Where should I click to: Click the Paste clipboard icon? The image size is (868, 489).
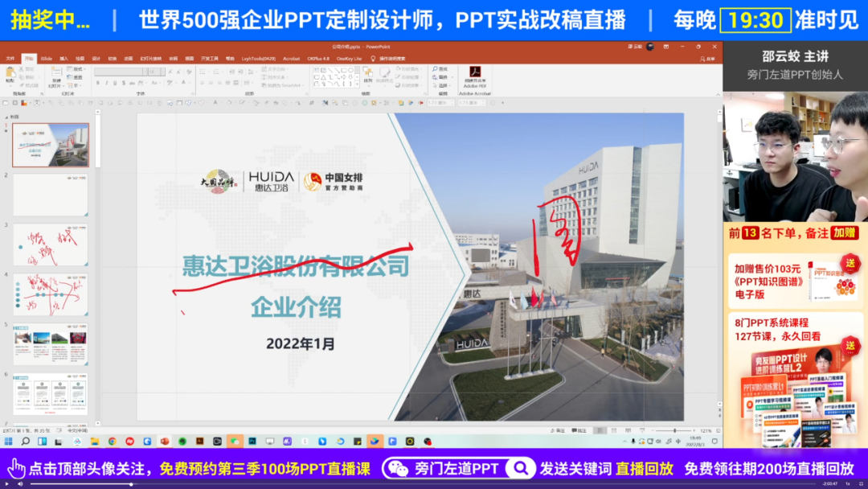(10, 72)
